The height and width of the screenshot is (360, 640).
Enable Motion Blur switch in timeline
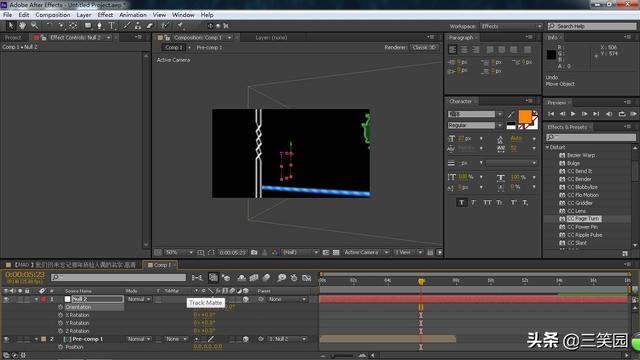[267, 278]
